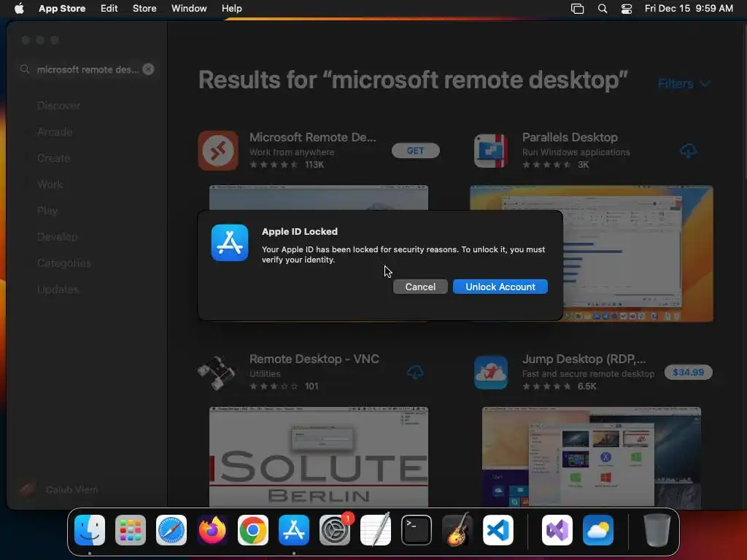Click the Microsoft Remote Desktop screenshot preview
The image size is (747, 560).
point(319,198)
